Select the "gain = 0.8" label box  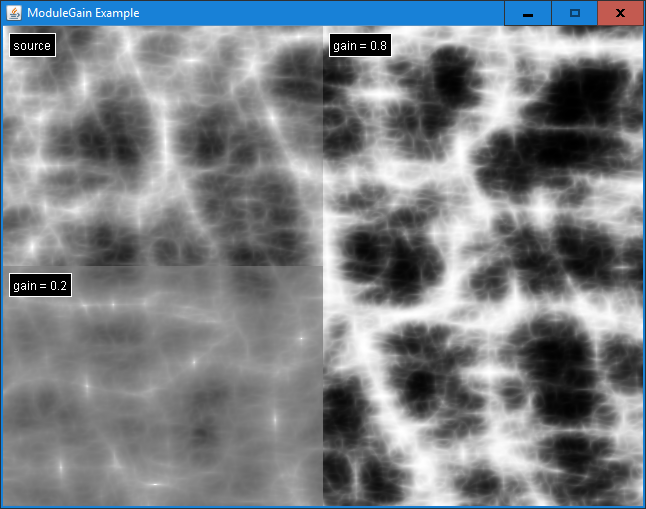[x=360, y=45]
